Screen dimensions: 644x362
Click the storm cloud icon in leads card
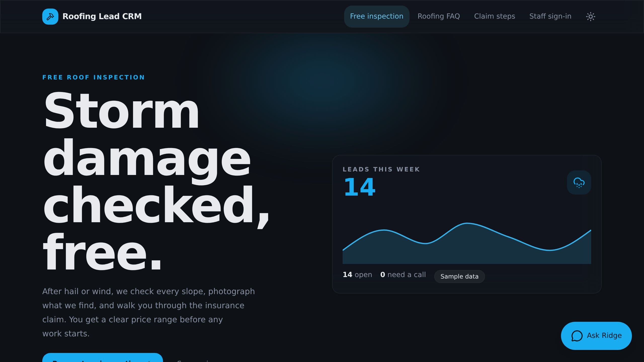(x=579, y=183)
